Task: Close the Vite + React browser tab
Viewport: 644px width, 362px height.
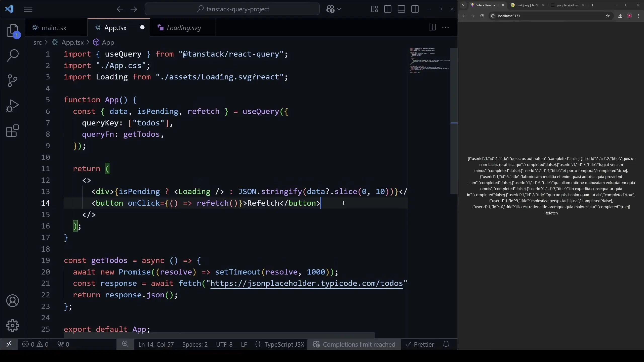Action: pyautogui.click(x=503, y=5)
